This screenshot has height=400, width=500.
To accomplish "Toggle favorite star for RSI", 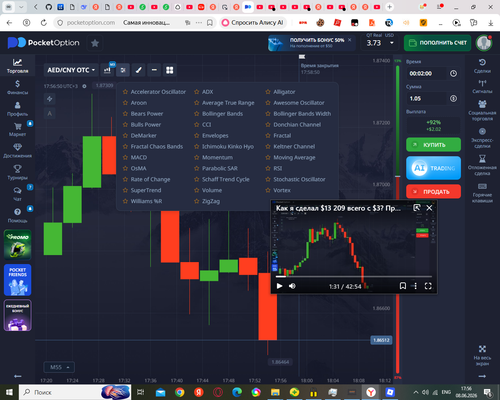I will click(x=268, y=168).
